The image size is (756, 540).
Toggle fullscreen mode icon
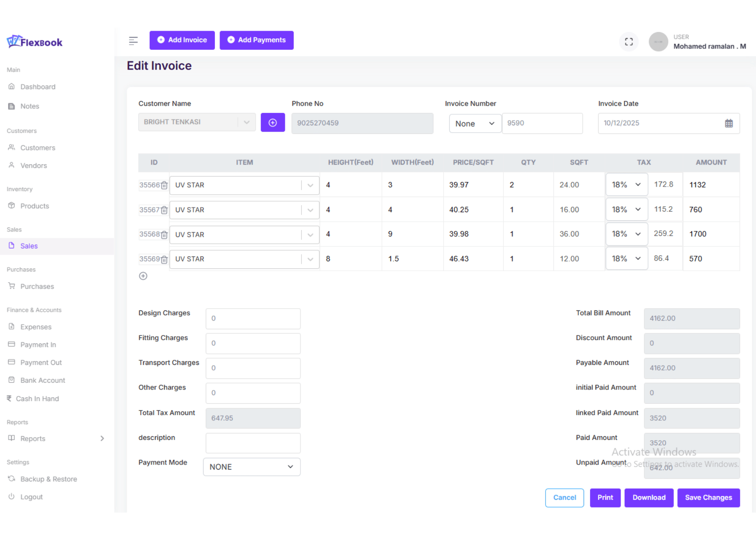coord(629,42)
